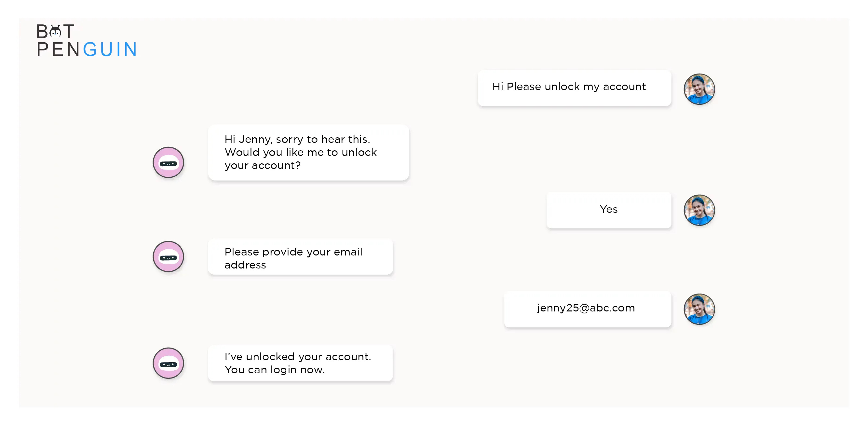
Task: Click the 'Hi Jenny, sorry to hear this.' line
Action: [x=297, y=140]
